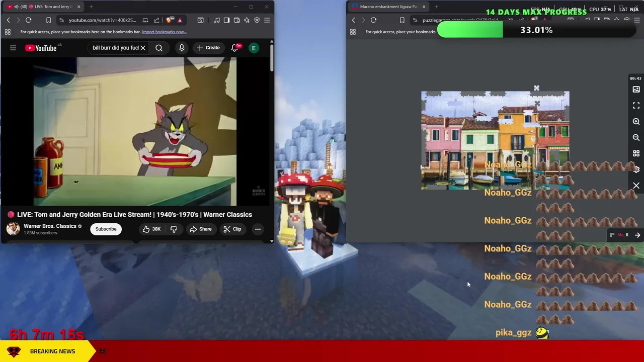
Task: Open apps grid on puzzle window bookmarks bar
Action: click(x=353, y=32)
